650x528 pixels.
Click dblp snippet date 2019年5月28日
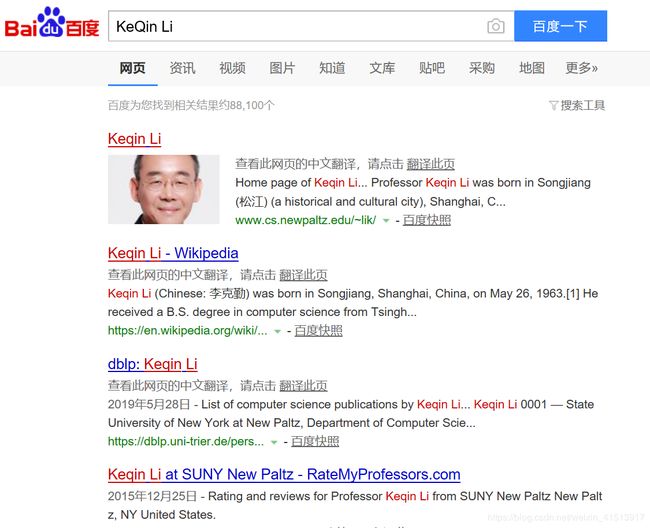point(149,404)
